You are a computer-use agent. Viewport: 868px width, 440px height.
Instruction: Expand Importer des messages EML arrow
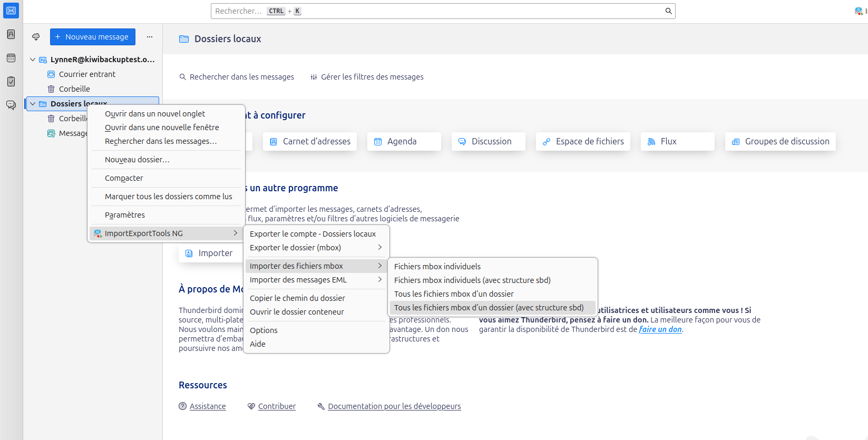click(x=380, y=279)
